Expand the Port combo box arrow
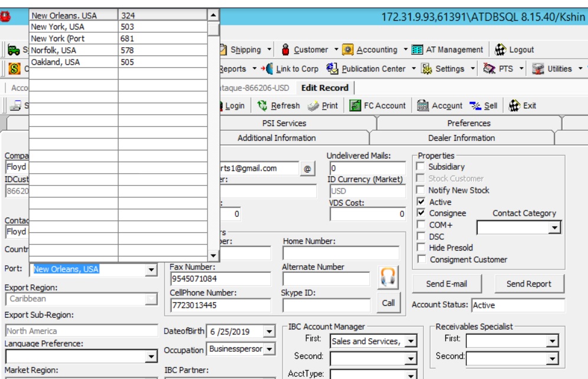Image resolution: width=588 pixels, height=379 pixels. pos(151,269)
